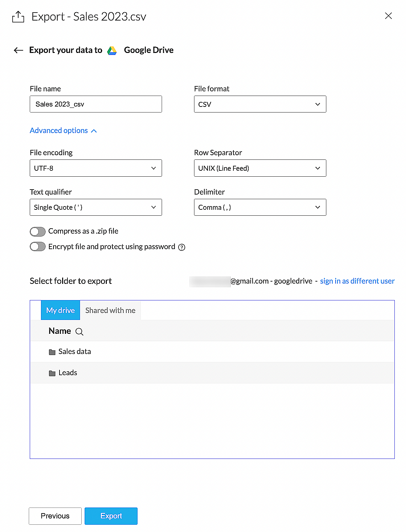The width and height of the screenshot is (406, 532).
Task: Click the search icon next to Name
Action: coord(79,332)
